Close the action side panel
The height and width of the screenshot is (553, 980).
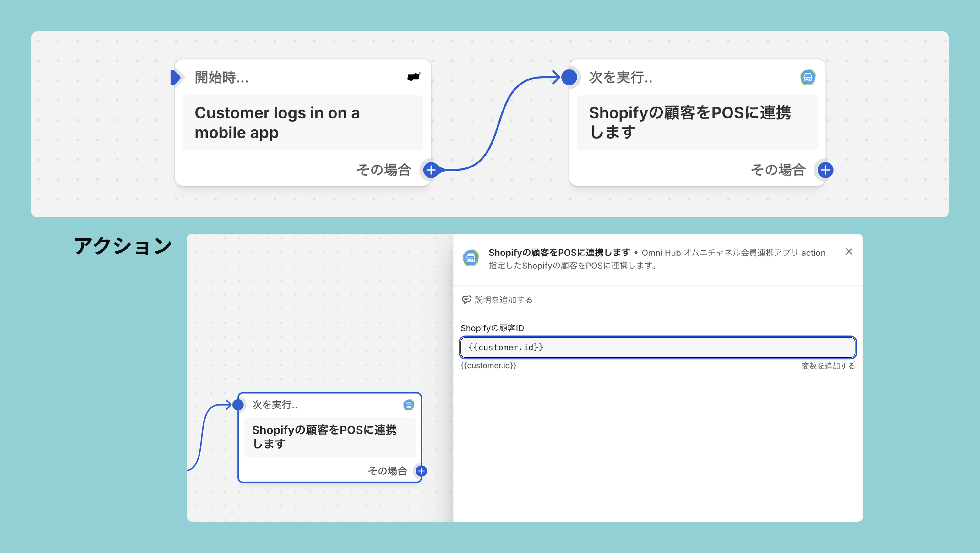[849, 252]
